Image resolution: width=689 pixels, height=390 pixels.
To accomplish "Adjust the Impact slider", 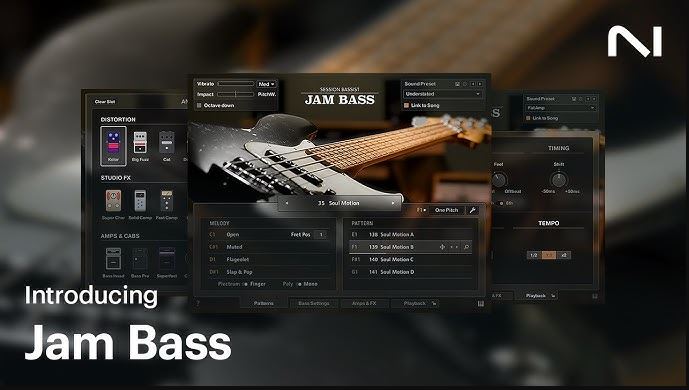I will [x=236, y=94].
